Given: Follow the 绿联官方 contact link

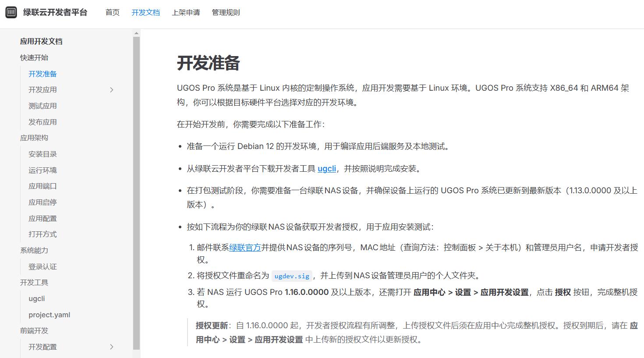Looking at the screenshot, I should pyautogui.click(x=245, y=248).
